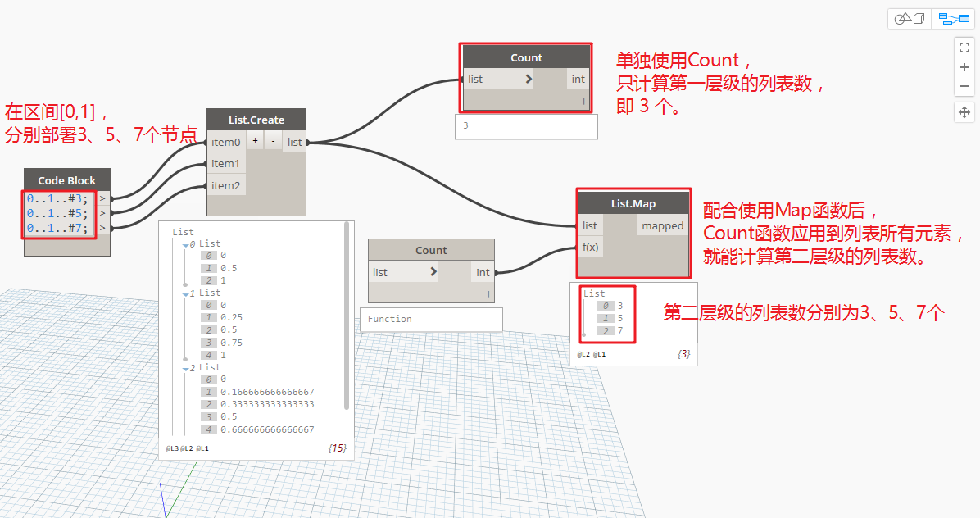Select the Code Block node title

[67, 180]
